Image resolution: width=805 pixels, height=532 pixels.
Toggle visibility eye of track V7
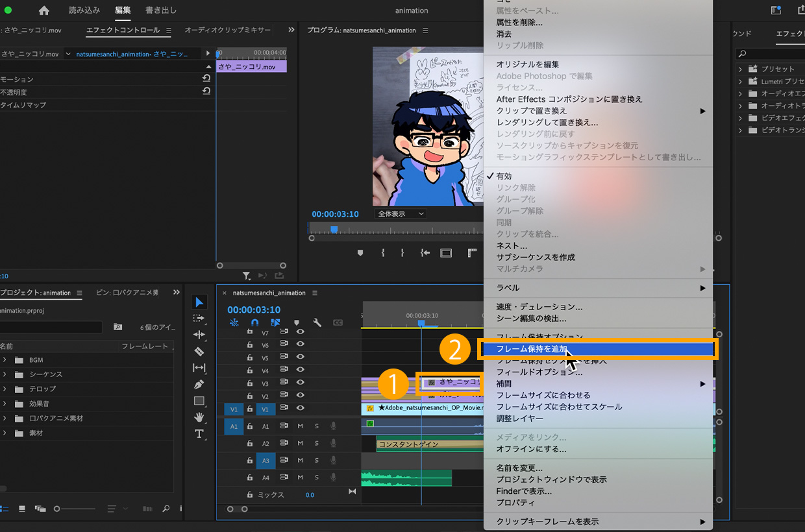tap(300, 332)
